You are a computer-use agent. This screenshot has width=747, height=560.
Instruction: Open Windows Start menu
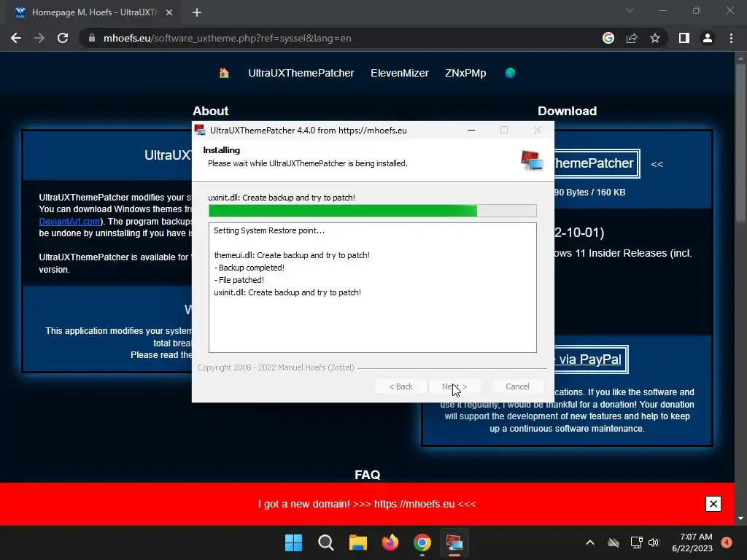point(293,542)
